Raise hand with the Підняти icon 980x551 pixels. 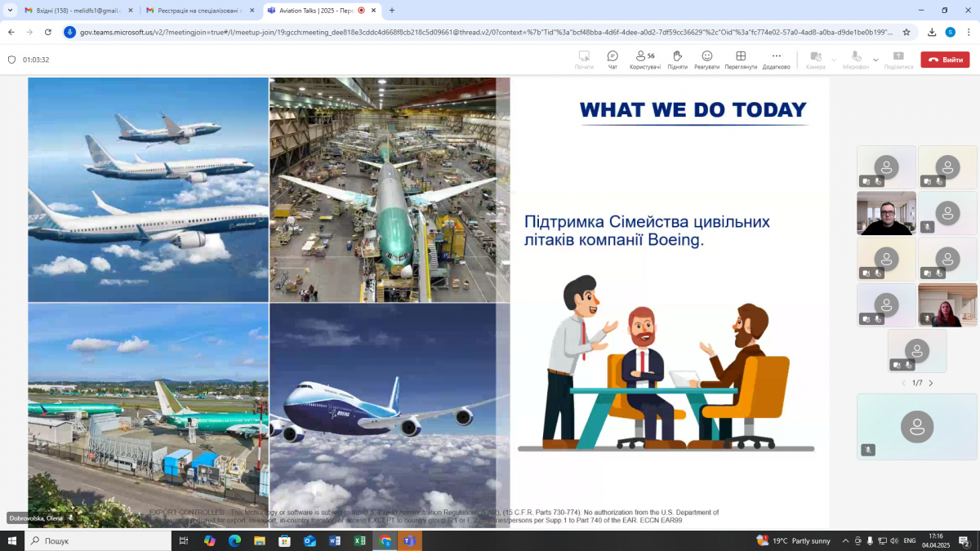(x=677, y=59)
